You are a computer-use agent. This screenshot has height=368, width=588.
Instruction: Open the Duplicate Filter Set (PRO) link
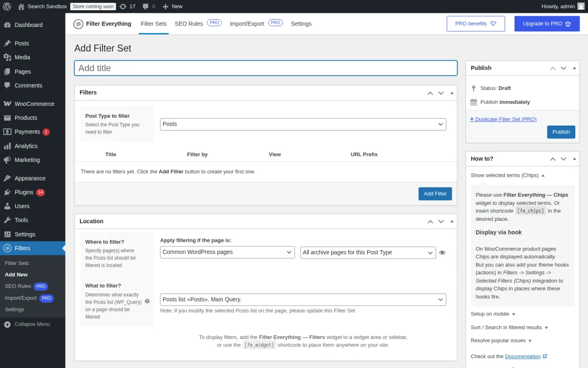(x=503, y=119)
